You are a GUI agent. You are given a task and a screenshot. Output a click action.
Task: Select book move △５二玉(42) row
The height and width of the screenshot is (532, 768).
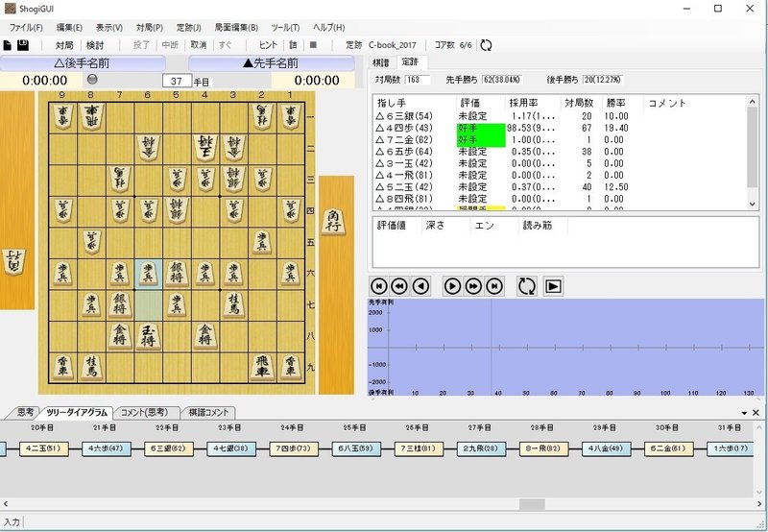(560, 186)
